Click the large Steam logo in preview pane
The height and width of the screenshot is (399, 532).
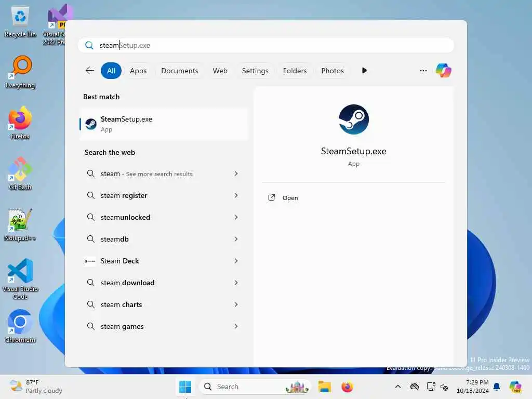pos(353,119)
